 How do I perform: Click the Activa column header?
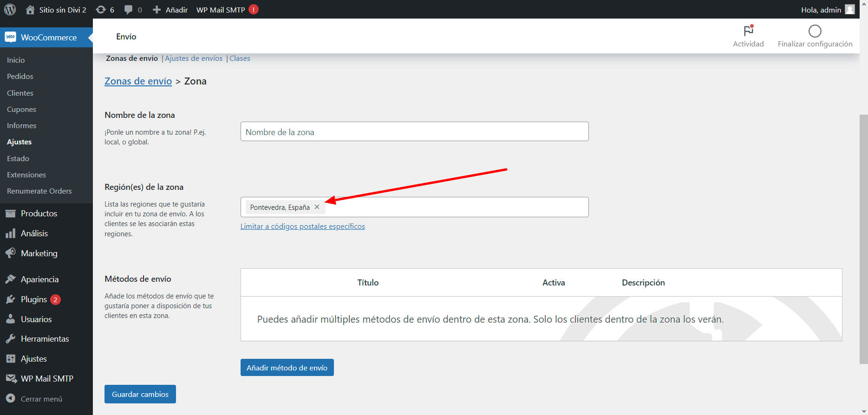554,283
